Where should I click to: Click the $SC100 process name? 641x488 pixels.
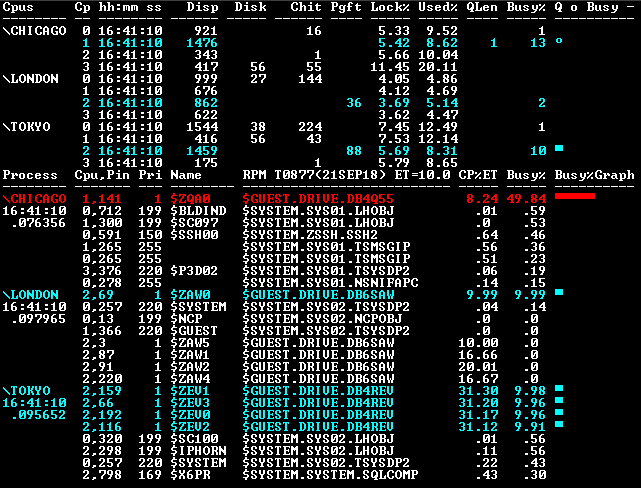point(194,439)
